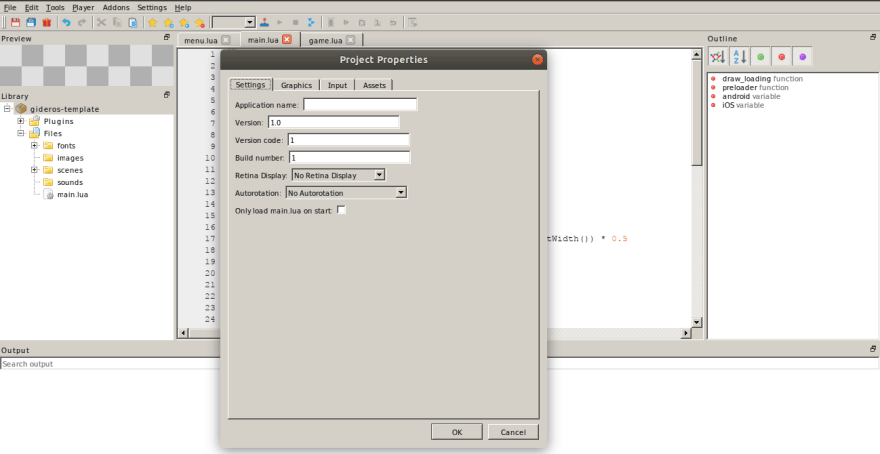
Task: Expand the fonts folder
Action: coord(34,145)
